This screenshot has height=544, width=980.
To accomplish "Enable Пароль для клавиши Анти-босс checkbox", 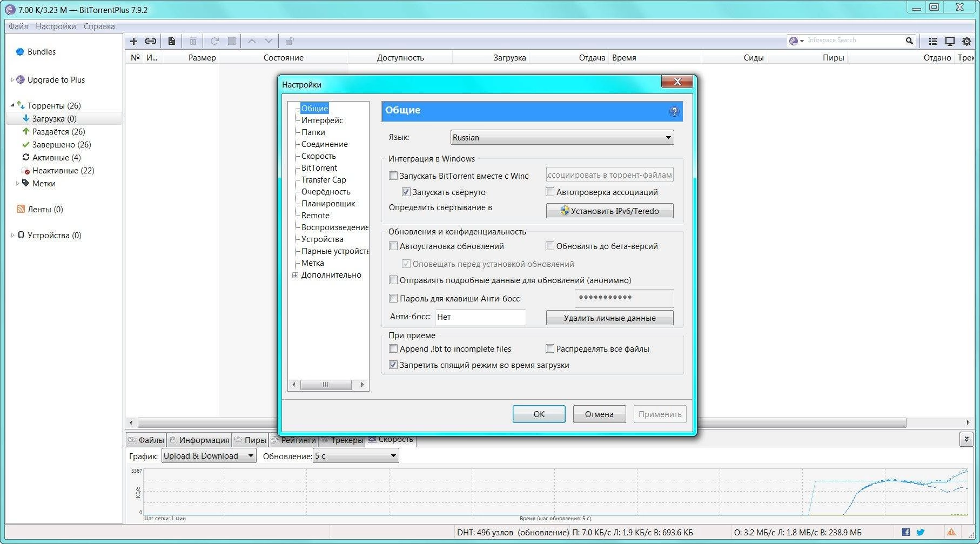I will [x=393, y=298].
